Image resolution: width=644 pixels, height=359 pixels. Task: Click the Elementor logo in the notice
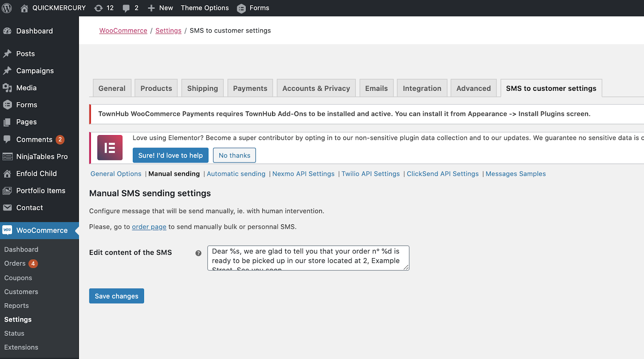(x=110, y=148)
